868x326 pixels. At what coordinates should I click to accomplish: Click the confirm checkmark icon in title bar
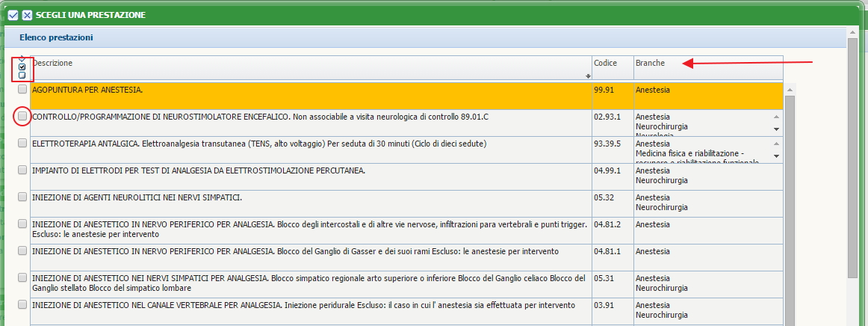click(x=13, y=15)
